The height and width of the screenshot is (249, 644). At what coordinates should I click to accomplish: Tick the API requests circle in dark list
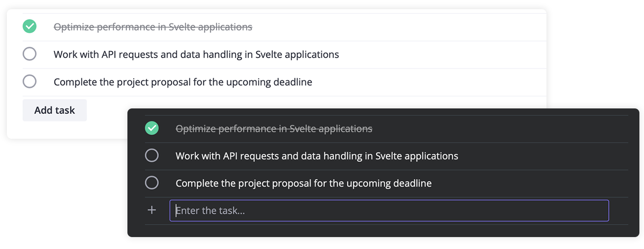coord(152,156)
